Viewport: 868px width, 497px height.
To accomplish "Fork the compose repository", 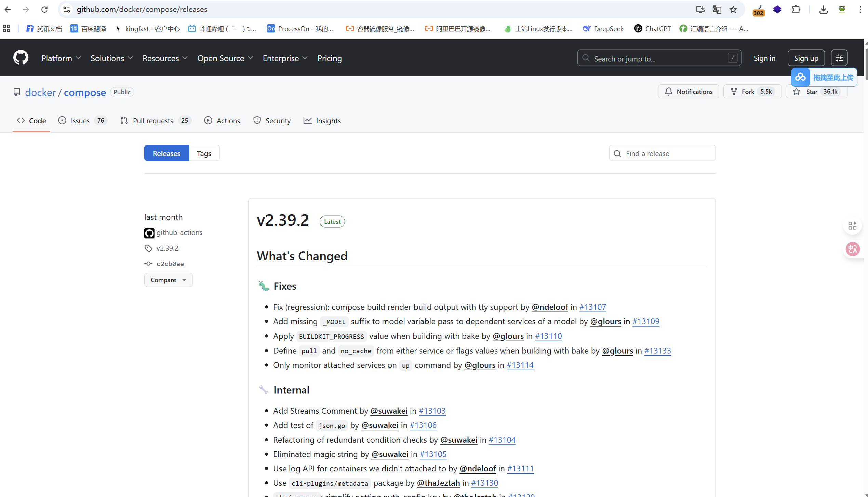I will 752,92.
